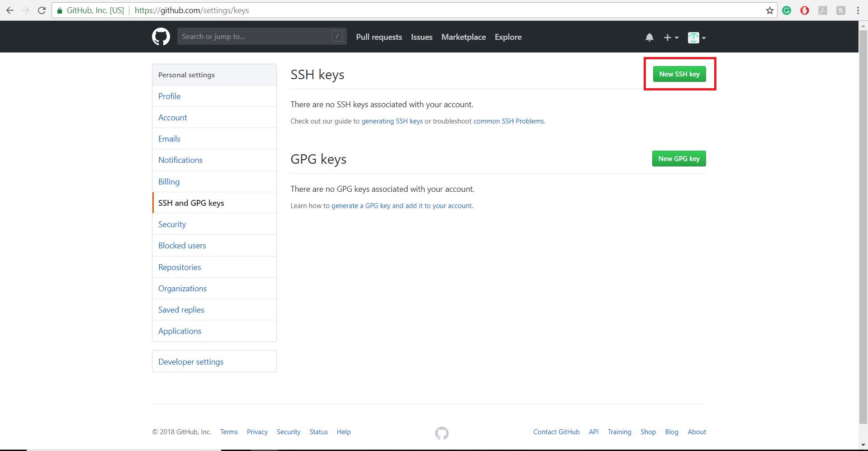Focus the Search or jump to field
The width and height of the screenshot is (868, 451).
[x=262, y=36]
